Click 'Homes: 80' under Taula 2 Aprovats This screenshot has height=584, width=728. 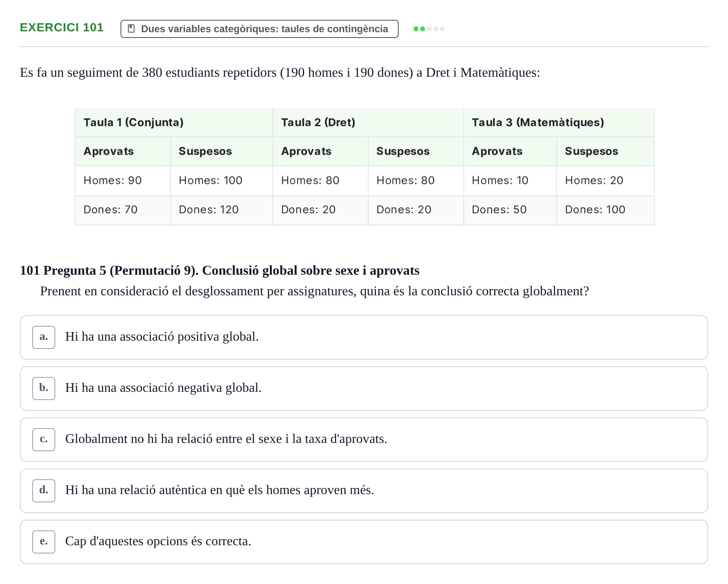321,181
